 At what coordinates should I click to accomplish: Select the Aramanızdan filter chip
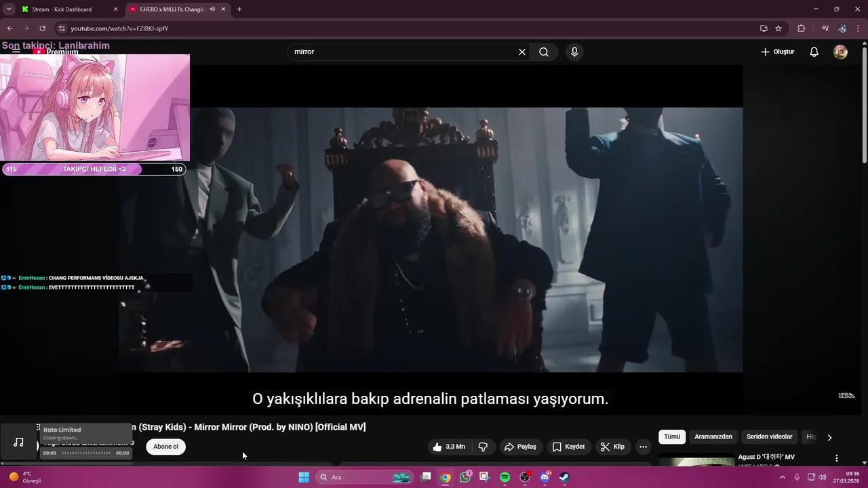click(713, 437)
